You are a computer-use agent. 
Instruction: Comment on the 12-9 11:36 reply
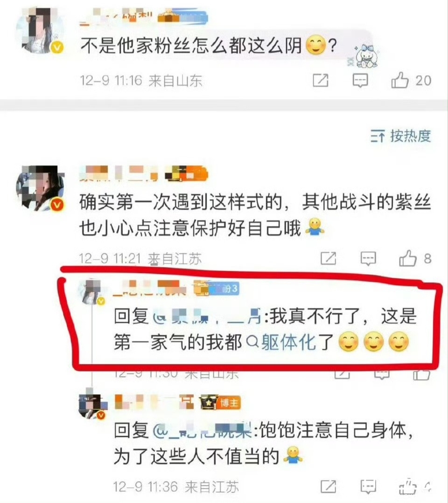pos(368,486)
